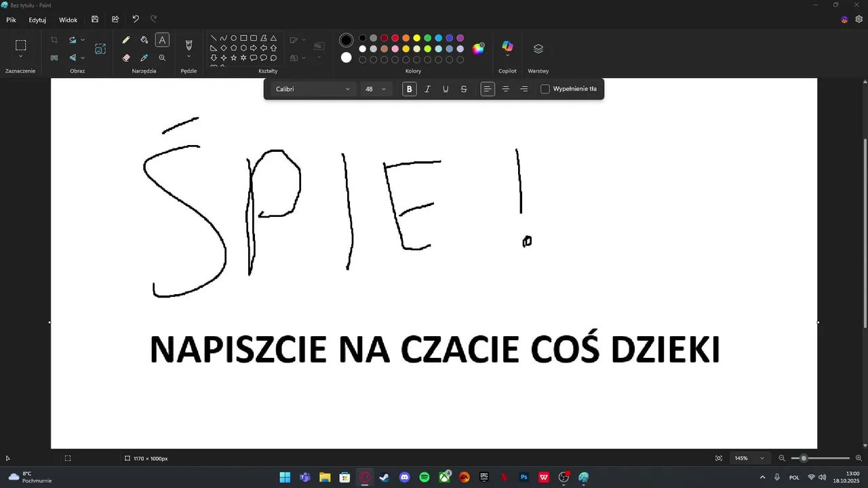
Task: Choose the right arrow shape
Action: tap(254, 48)
